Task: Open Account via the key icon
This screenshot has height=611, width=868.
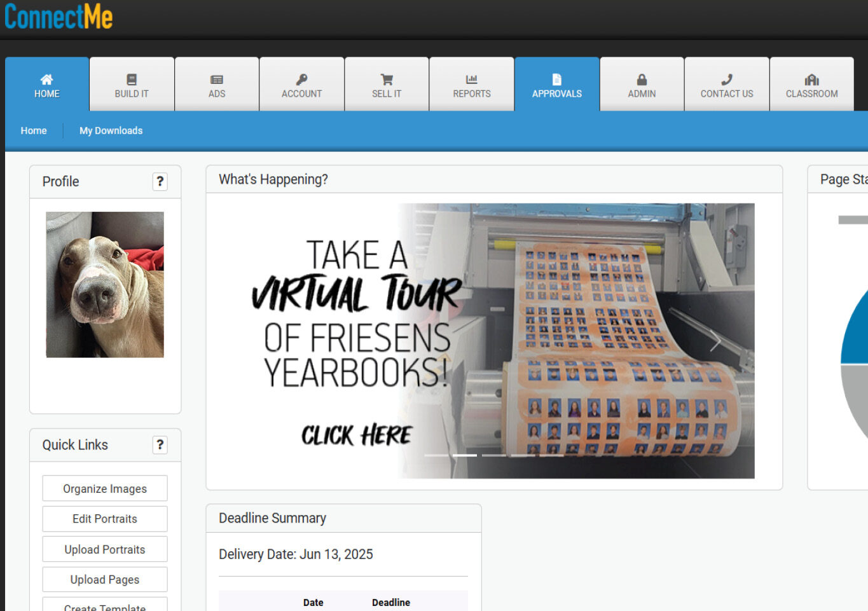Action: pos(301,80)
